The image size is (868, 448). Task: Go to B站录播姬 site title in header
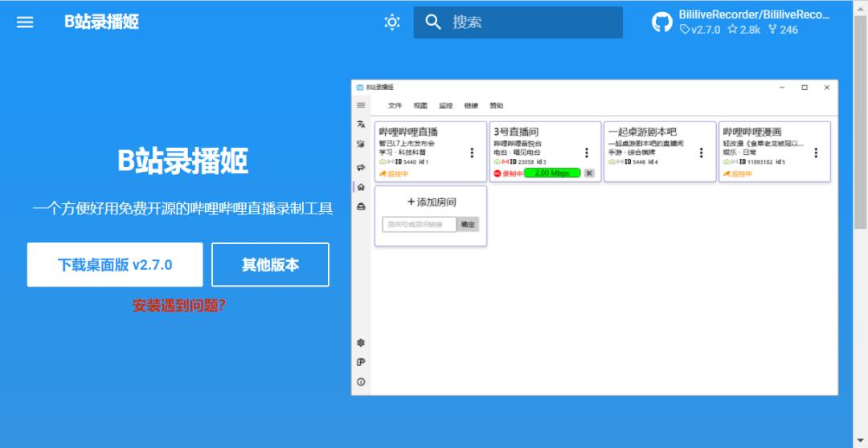pyautogui.click(x=101, y=22)
